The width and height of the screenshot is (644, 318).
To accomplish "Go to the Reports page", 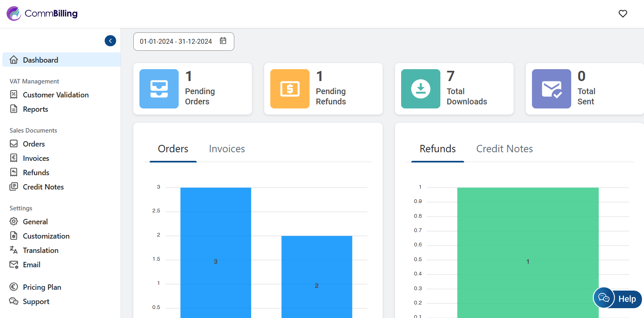I will click(x=36, y=109).
